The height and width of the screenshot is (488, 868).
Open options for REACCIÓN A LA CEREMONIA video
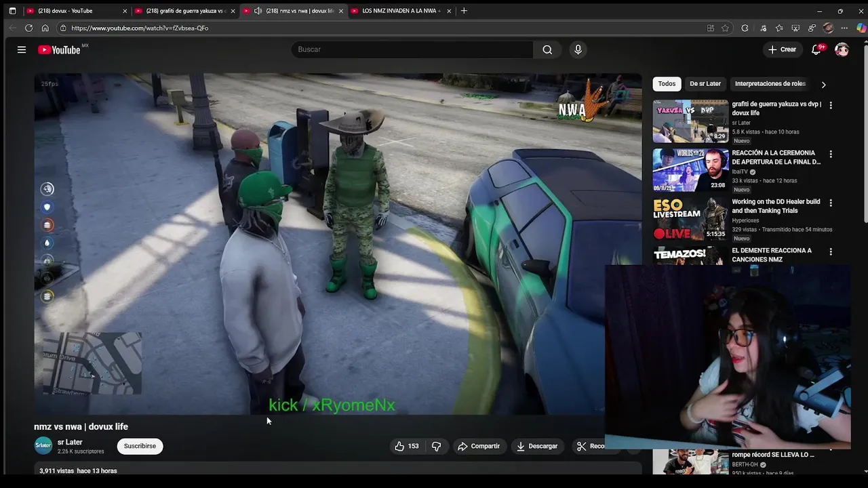[x=831, y=154]
